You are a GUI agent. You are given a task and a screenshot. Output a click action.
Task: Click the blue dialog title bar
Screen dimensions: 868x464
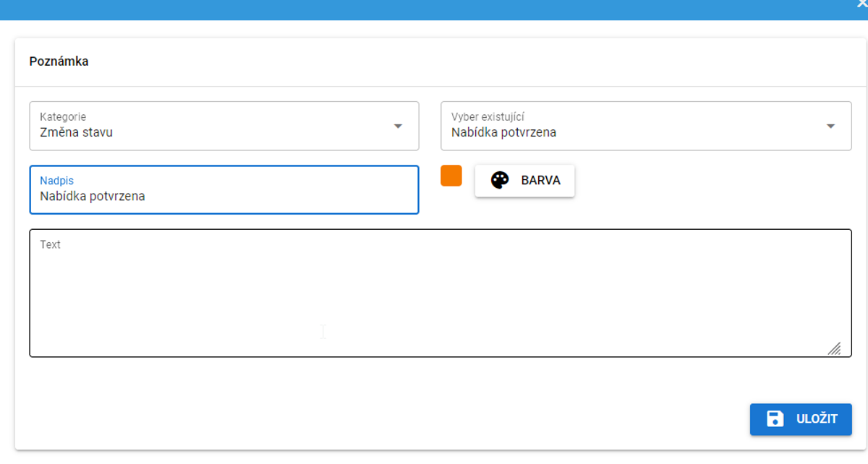434,9
